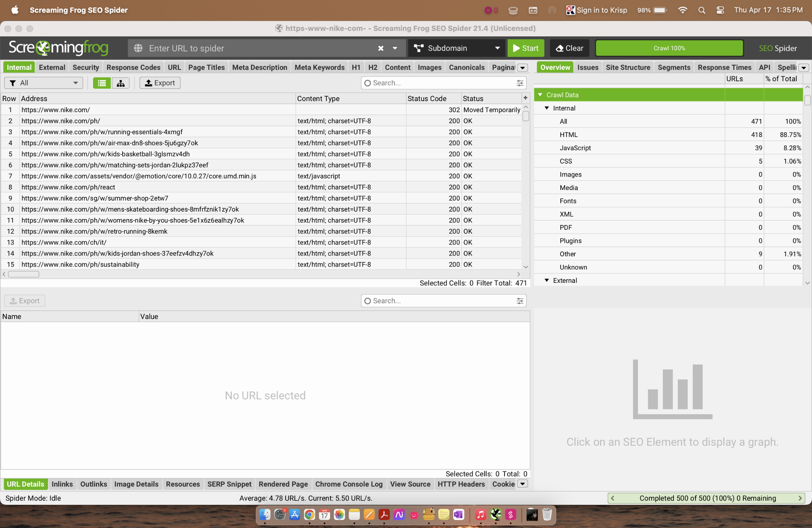Switch to tree view icon
The width and height of the screenshot is (812, 528).
tap(120, 83)
